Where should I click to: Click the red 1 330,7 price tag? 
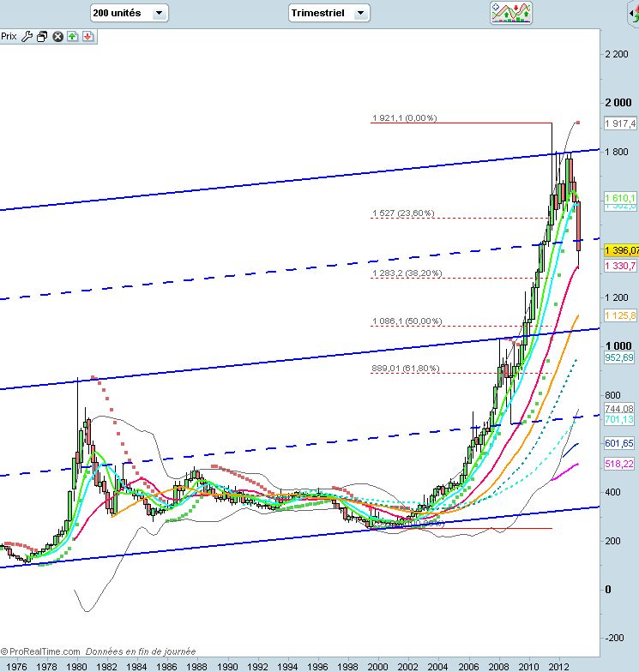tap(620, 266)
